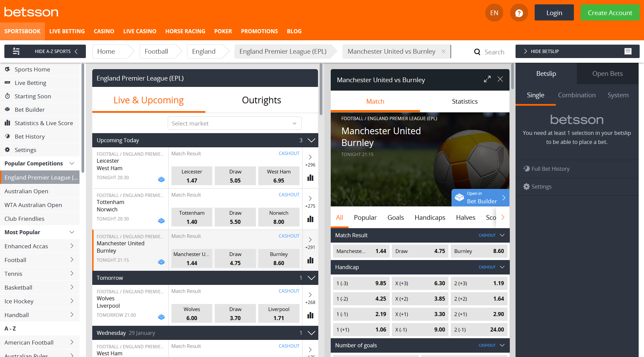Viewport: 644px width, 357px height.
Task: Open Starting Soon in sidebar
Action: tap(40, 96)
